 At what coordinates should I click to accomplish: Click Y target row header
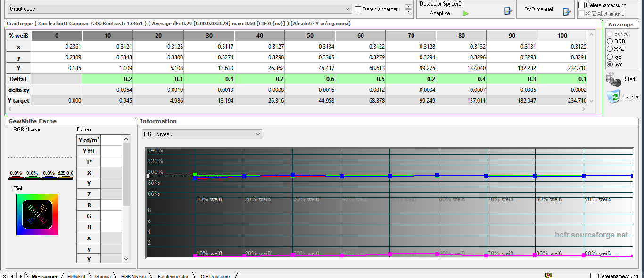tap(18, 100)
